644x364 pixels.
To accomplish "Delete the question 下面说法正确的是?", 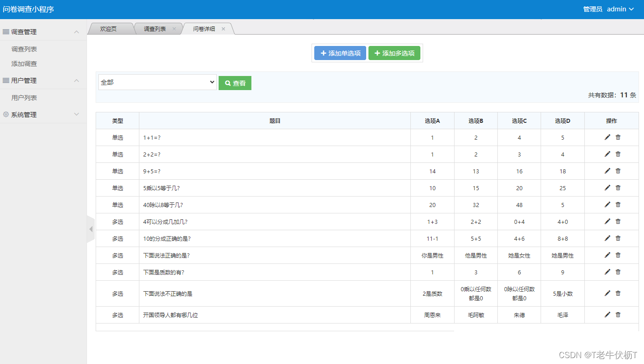I will pyautogui.click(x=618, y=255).
